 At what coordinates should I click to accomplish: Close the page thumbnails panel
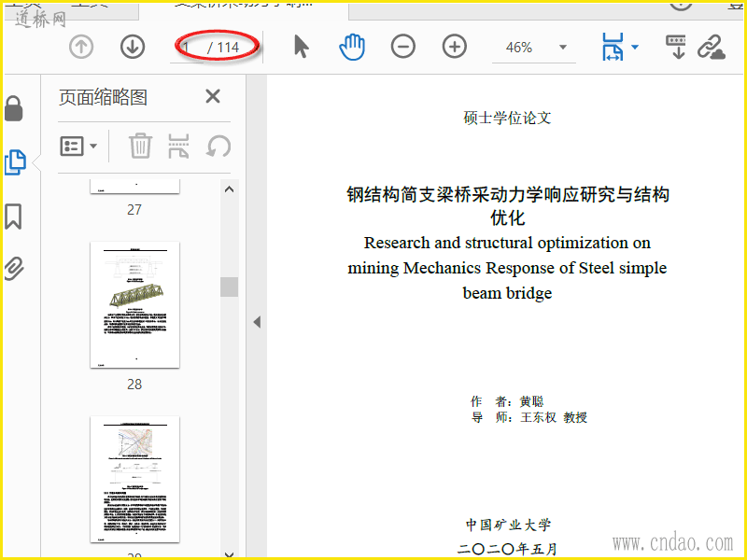coord(213,96)
